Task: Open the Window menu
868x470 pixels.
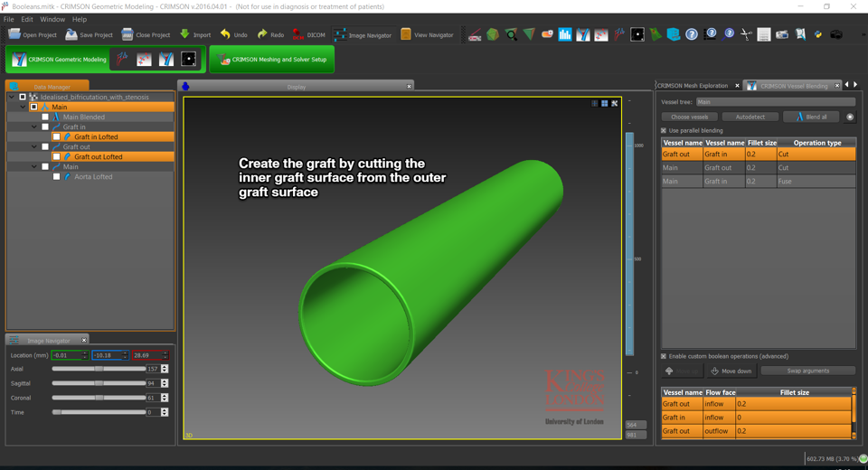Action: point(52,19)
